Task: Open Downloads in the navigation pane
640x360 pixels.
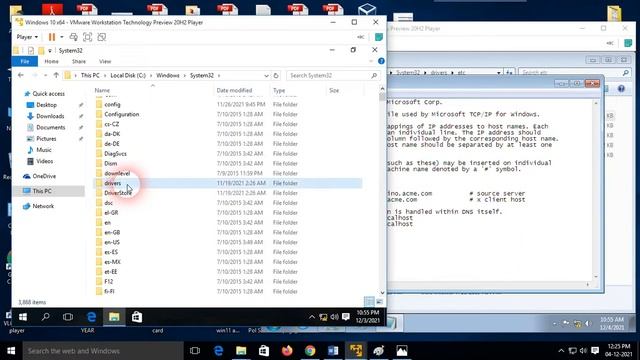Action: pyautogui.click(x=50, y=116)
